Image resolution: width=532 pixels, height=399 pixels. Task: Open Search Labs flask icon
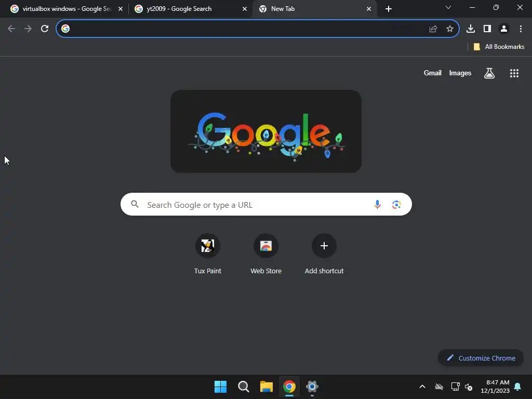tap(489, 73)
